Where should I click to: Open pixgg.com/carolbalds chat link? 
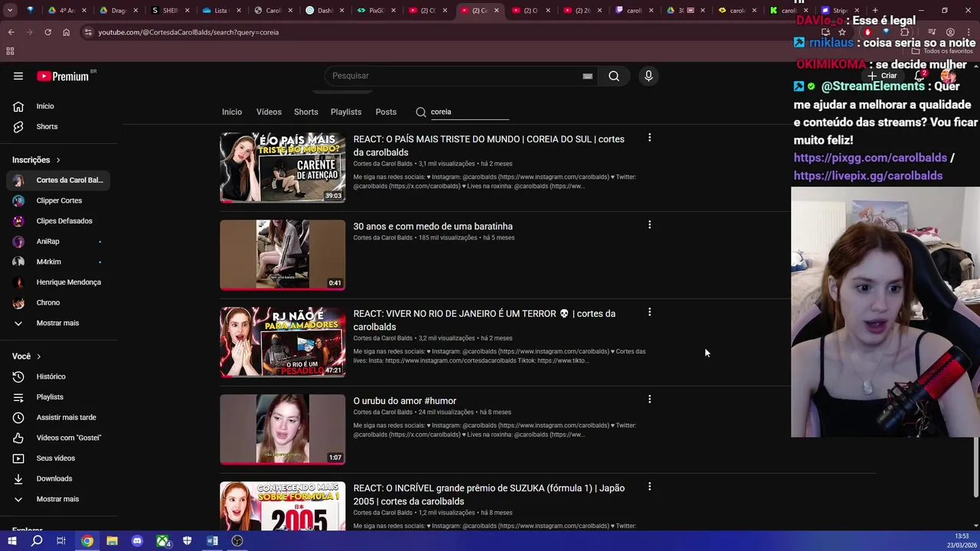click(x=871, y=158)
